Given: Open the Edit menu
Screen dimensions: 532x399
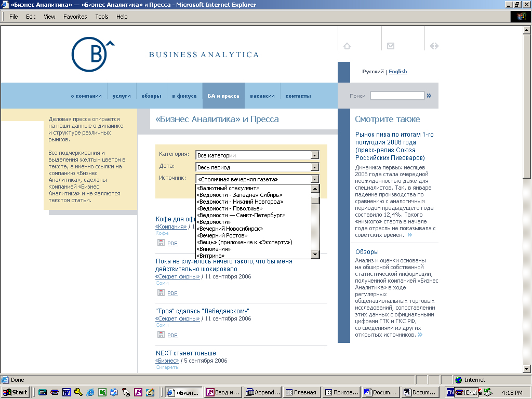Looking at the screenshot, I should point(31,17).
